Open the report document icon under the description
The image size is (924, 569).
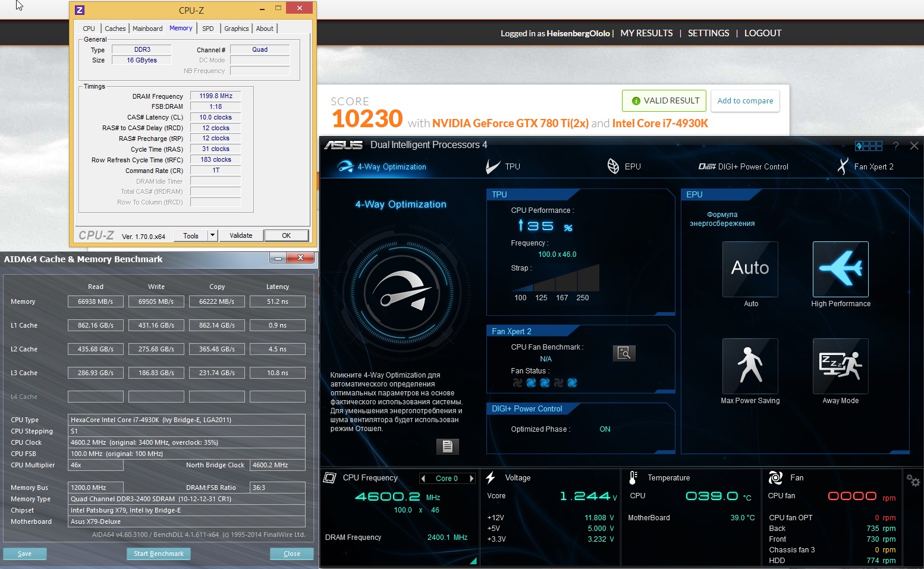coord(448,447)
